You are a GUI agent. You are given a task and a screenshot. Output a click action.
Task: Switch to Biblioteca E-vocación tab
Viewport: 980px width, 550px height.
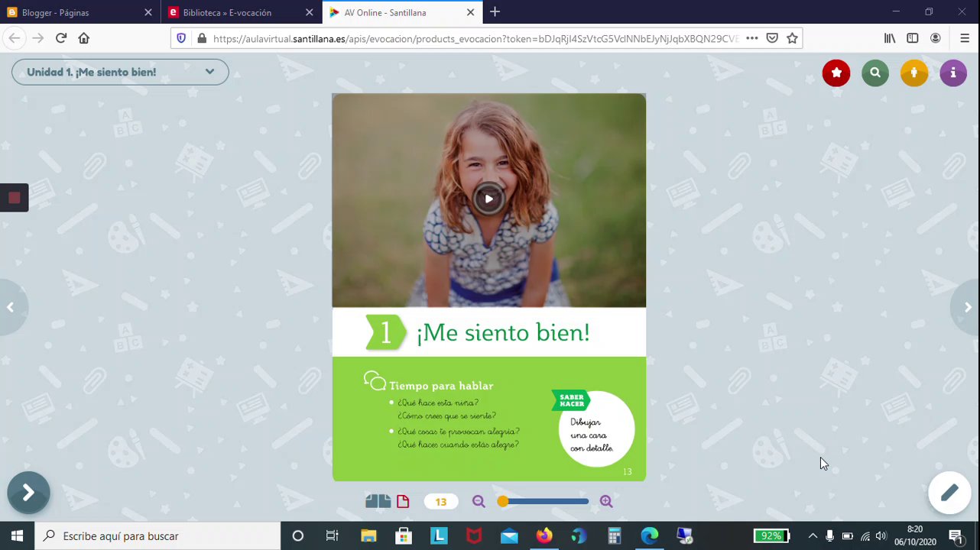tap(235, 12)
